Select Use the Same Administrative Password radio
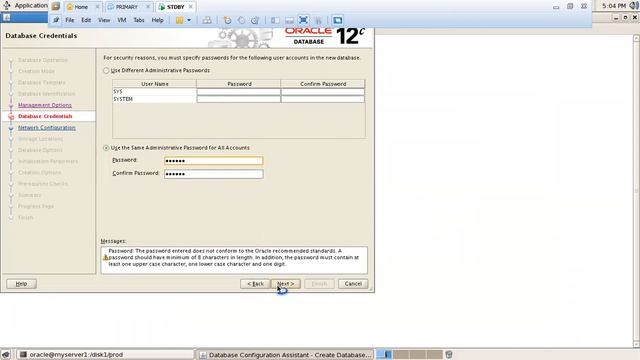Screen dimensions: 640x360 [x=106, y=148]
